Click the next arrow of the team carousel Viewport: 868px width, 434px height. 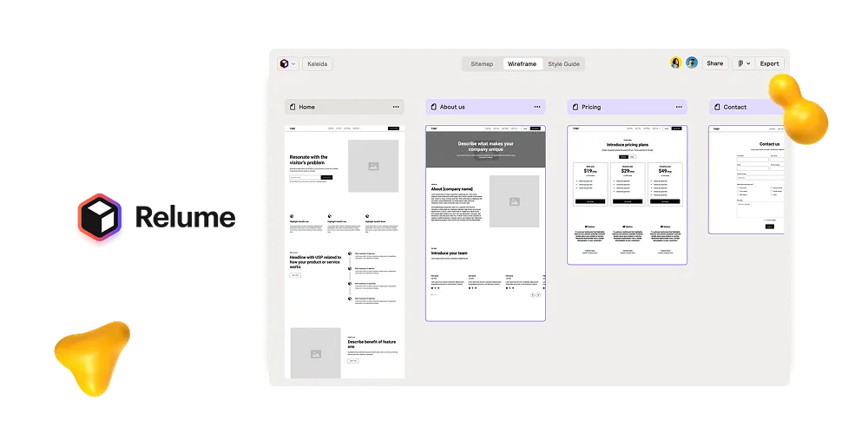pyautogui.click(x=538, y=295)
